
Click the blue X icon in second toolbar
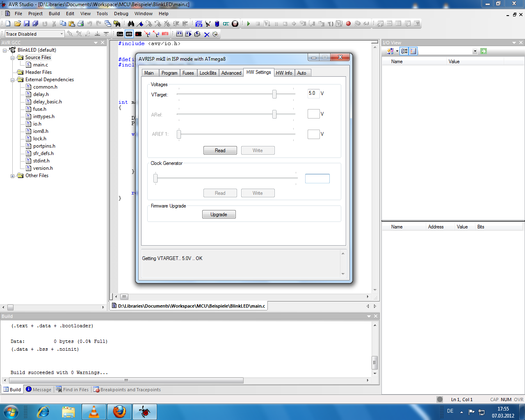[207, 34]
